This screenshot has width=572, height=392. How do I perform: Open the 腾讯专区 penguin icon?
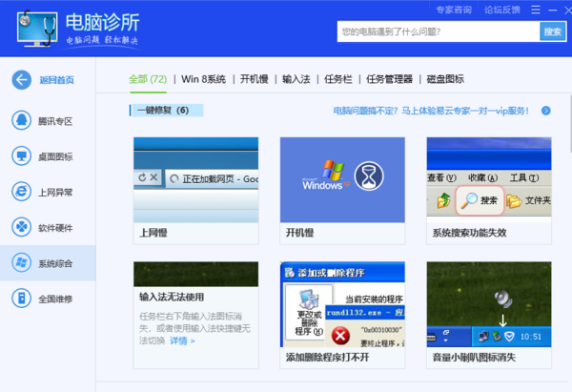coord(22,120)
